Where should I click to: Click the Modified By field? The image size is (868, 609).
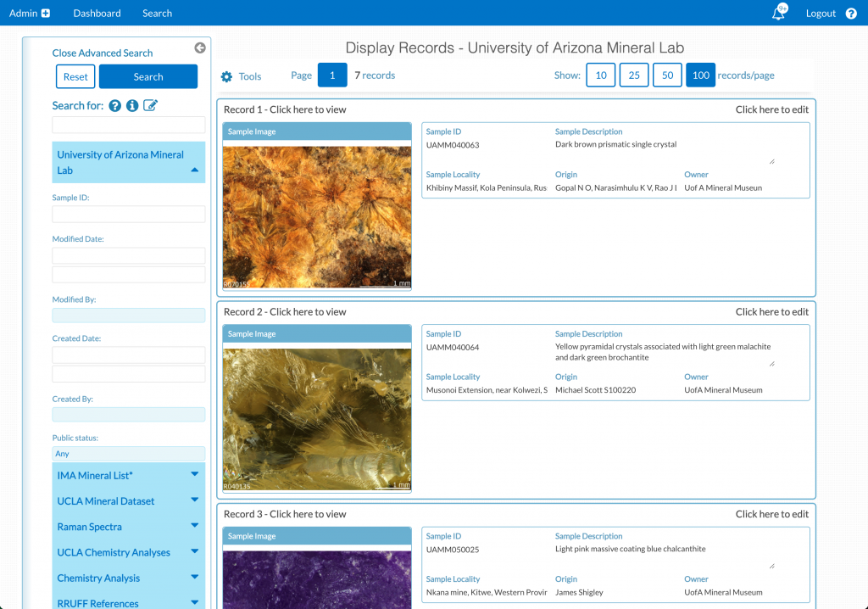pos(129,316)
